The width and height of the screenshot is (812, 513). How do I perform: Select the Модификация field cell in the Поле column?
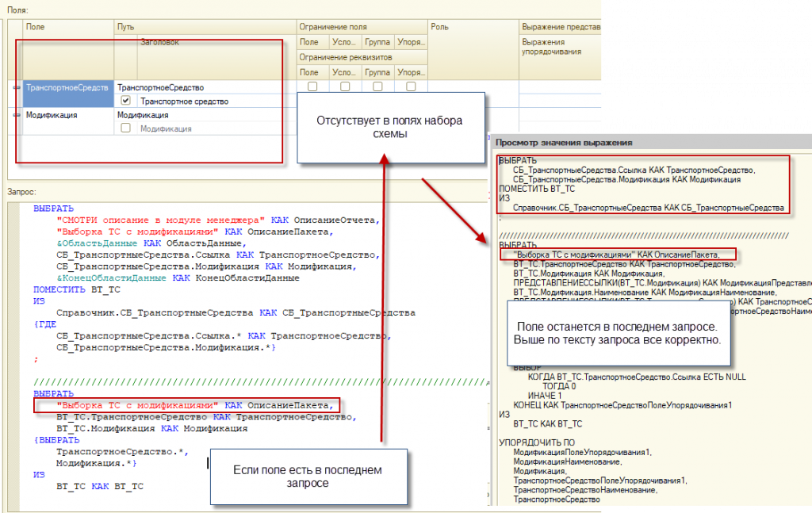coord(68,121)
